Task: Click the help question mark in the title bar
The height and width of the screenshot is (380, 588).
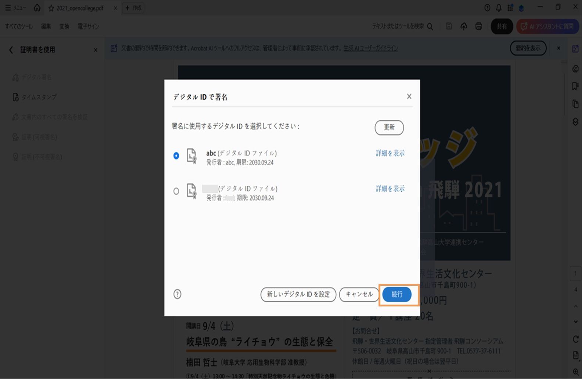Action: point(487,7)
